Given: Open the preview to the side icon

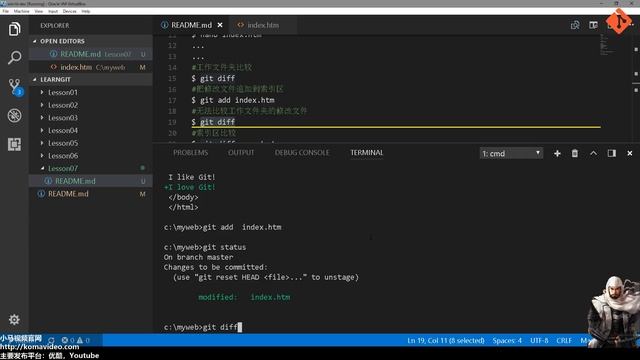Looking at the screenshot, I should point(575,25).
